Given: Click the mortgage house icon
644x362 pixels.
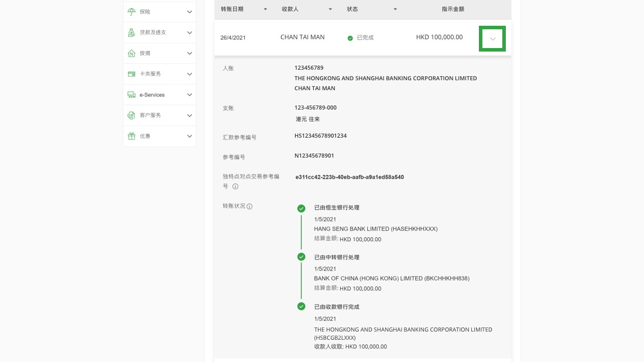Looking at the screenshot, I should click(131, 53).
